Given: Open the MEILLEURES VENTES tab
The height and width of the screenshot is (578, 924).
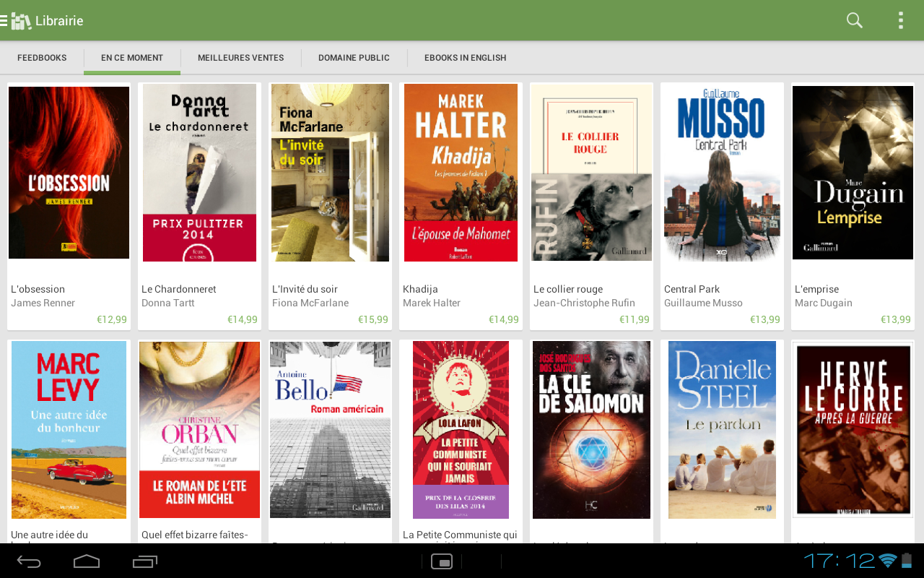Looking at the screenshot, I should tap(240, 57).
